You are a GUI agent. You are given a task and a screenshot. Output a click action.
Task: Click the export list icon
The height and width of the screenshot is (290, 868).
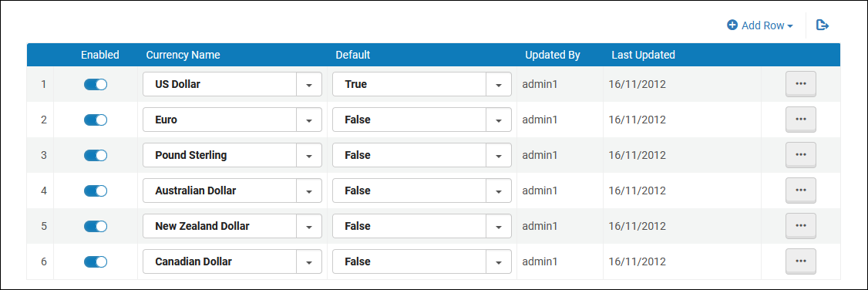[x=823, y=25]
